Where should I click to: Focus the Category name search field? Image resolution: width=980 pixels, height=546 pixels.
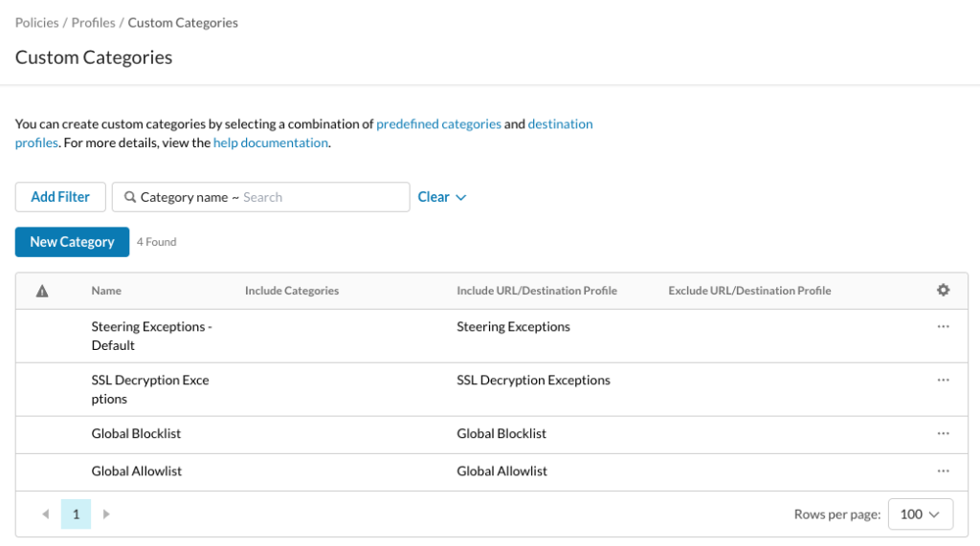click(260, 197)
